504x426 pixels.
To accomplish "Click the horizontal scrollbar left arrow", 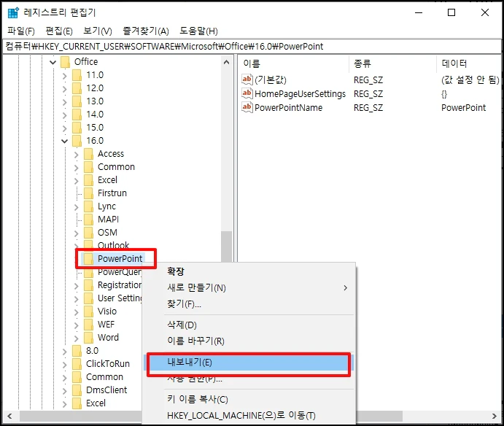I will coord(9,416).
